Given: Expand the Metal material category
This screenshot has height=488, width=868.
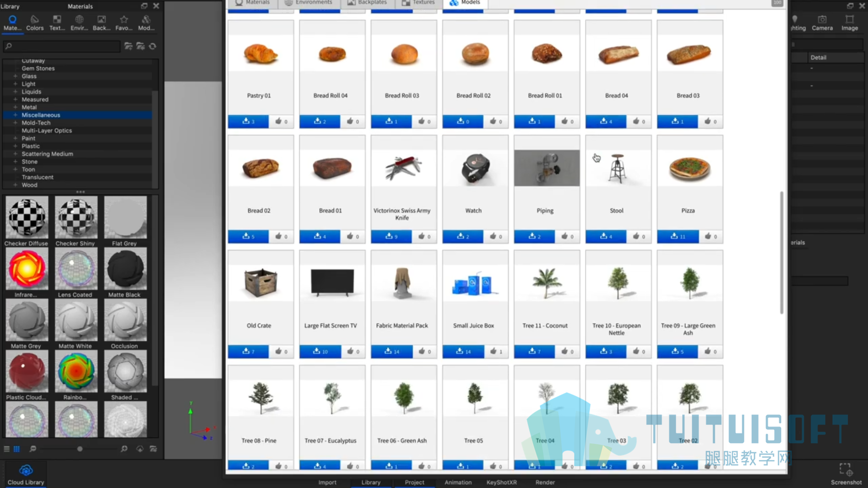Looking at the screenshot, I should (15, 107).
